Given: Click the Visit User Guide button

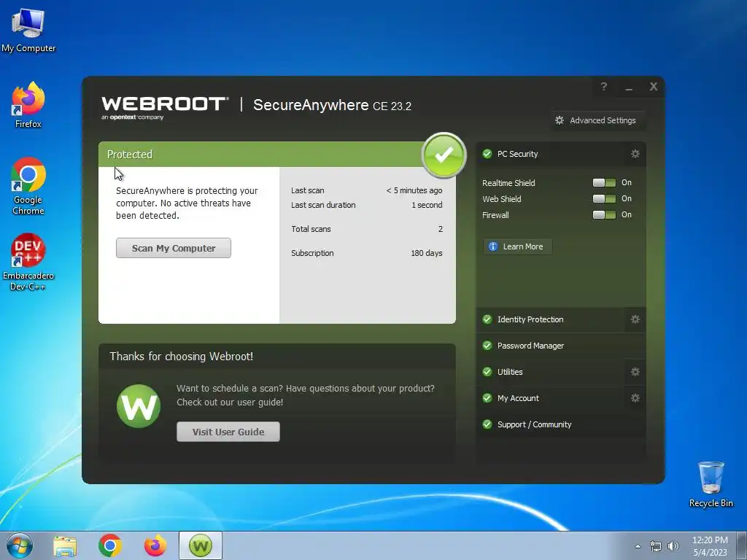Looking at the screenshot, I should (228, 432).
